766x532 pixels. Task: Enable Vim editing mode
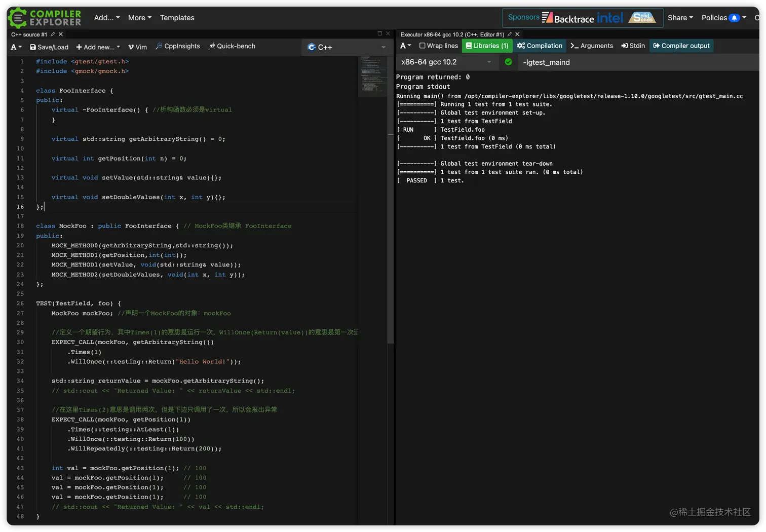coord(137,47)
